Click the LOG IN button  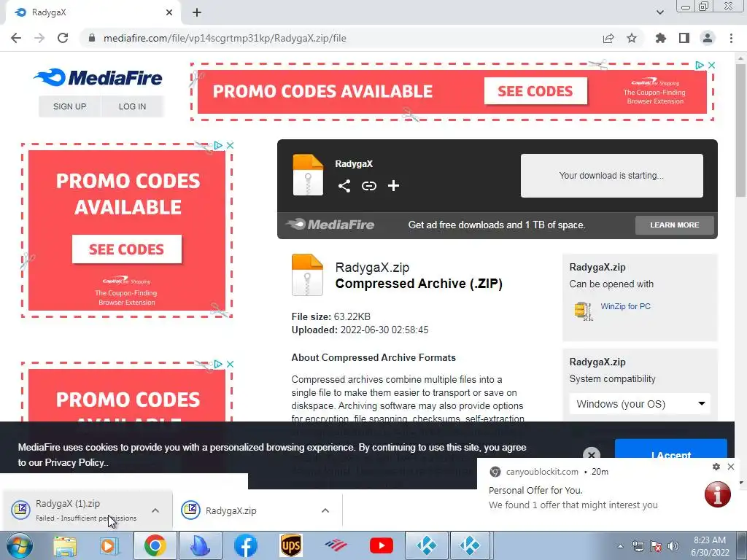tap(133, 106)
